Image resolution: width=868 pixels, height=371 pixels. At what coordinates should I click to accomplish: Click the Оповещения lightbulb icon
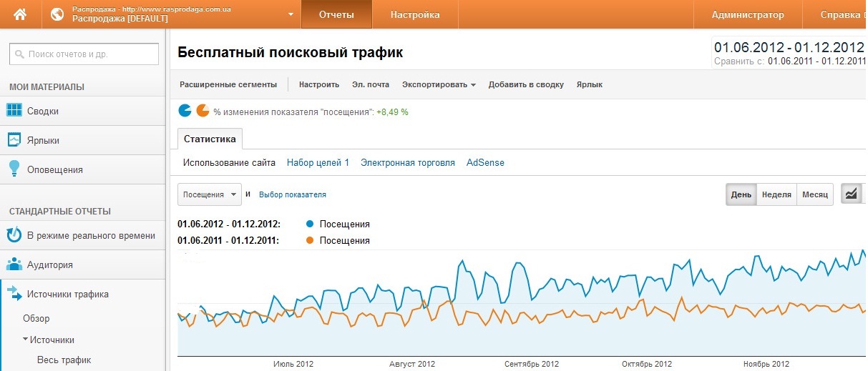coord(14,169)
